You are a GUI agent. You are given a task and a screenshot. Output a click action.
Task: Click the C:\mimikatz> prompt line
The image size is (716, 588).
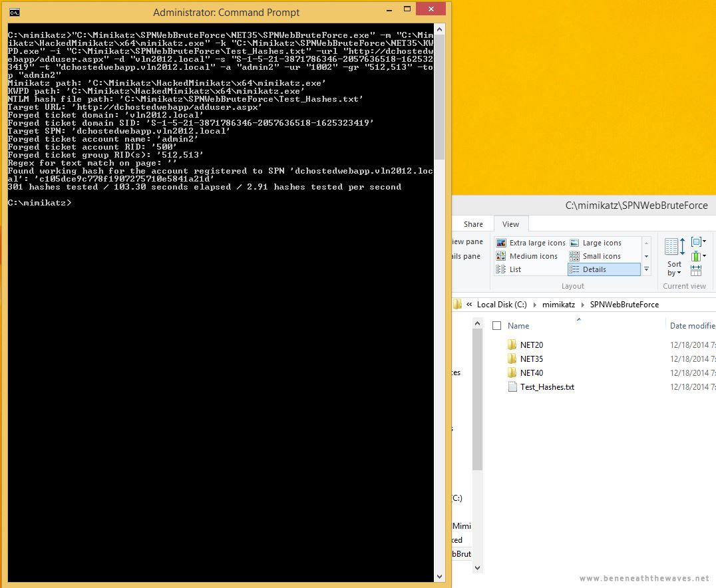tap(39, 203)
